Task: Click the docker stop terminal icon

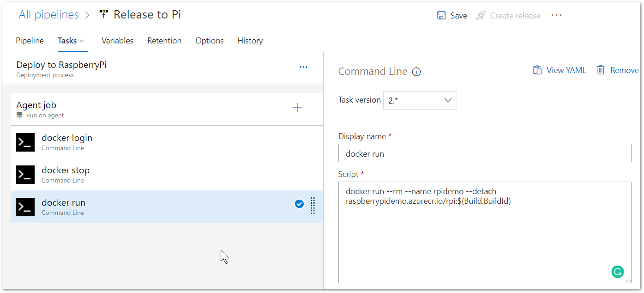Action: [25, 175]
